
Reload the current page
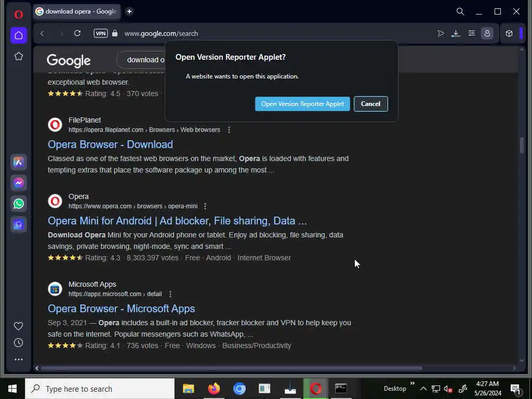click(77, 33)
